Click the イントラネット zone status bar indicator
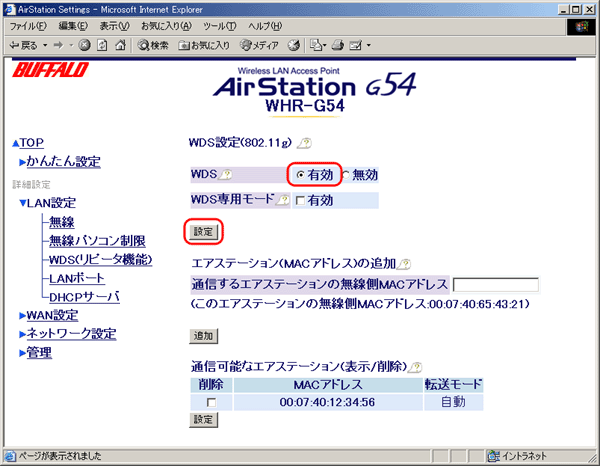 517,456
